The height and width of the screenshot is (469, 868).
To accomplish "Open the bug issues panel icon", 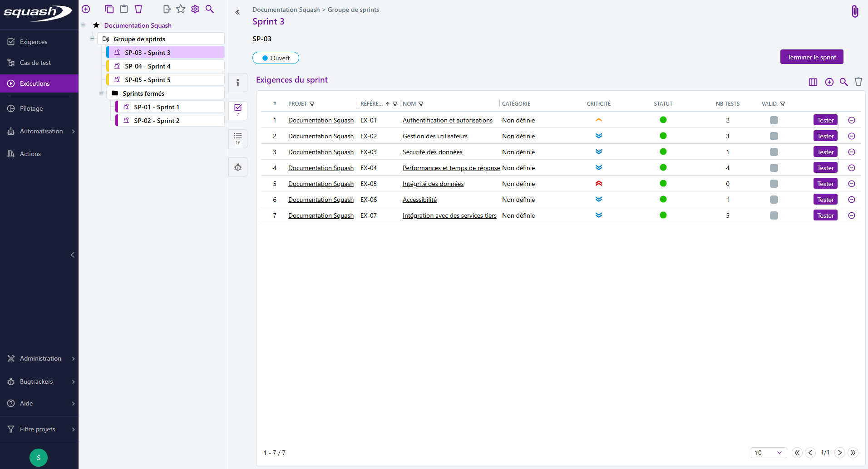I will click(237, 167).
